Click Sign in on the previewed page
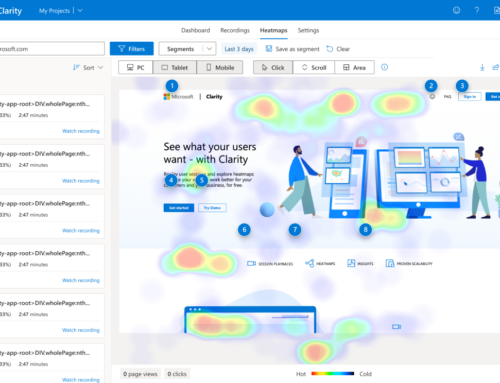 pyautogui.click(x=470, y=97)
